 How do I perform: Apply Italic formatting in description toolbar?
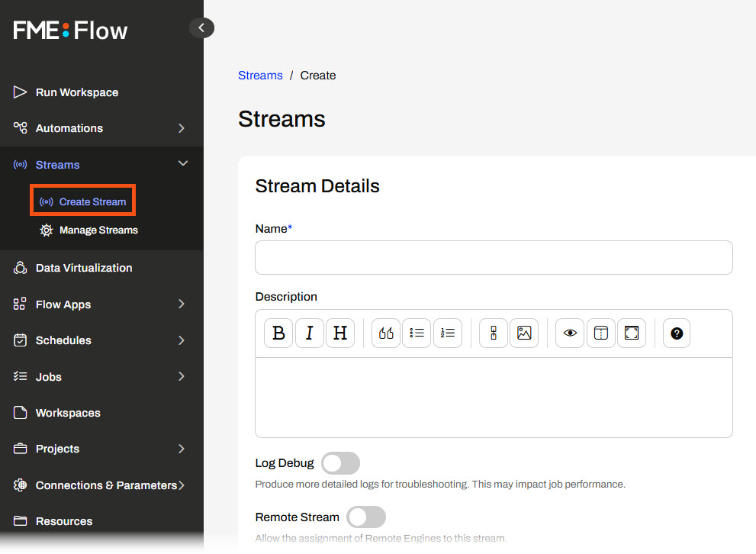pyautogui.click(x=310, y=333)
